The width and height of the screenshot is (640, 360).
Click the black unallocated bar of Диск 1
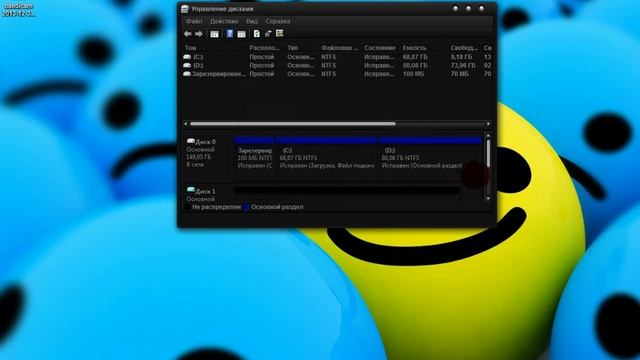pyautogui.click(x=347, y=190)
